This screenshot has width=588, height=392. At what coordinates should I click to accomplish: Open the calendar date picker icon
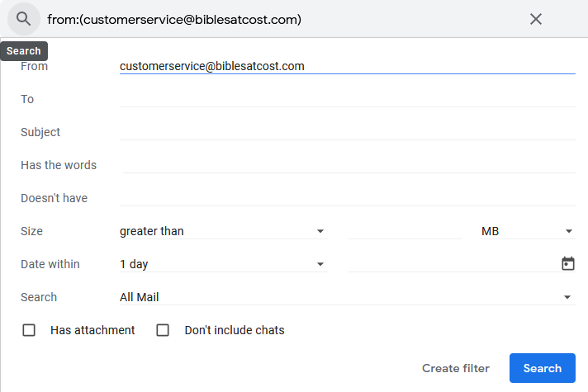coord(567,263)
